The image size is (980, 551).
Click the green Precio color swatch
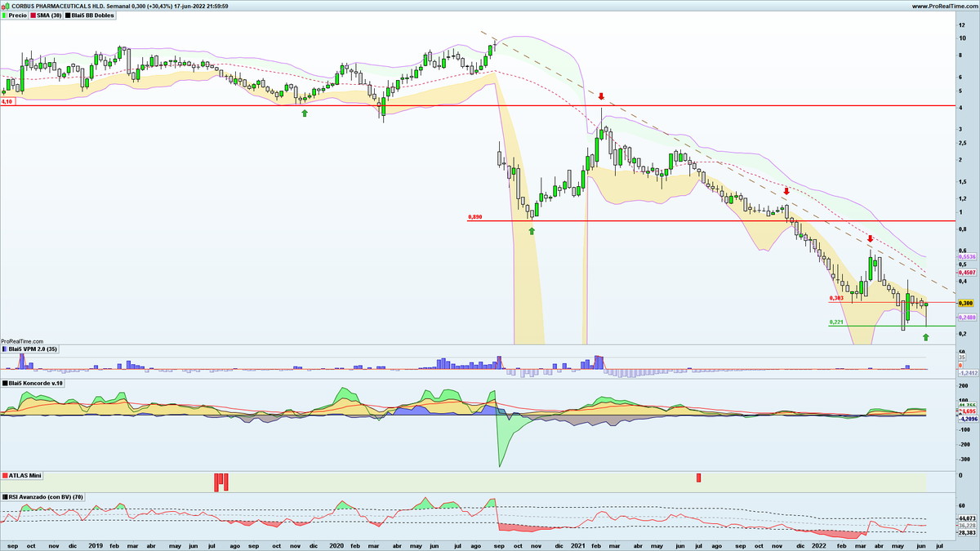click(x=5, y=15)
